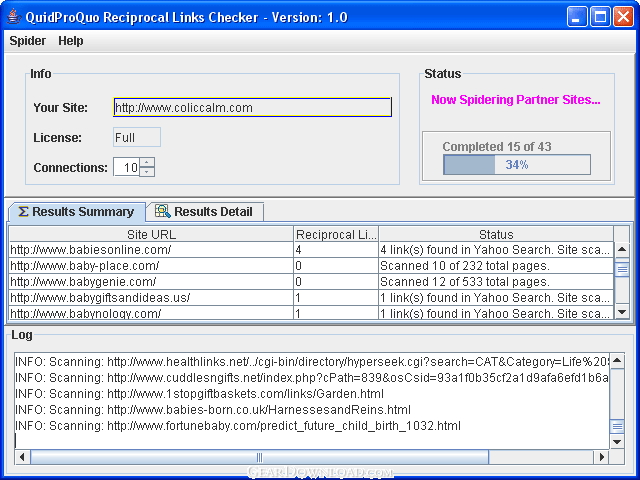Click the log scroll up arrow
The width and height of the screenshot is (640, 480).
[x=617, y=360]
